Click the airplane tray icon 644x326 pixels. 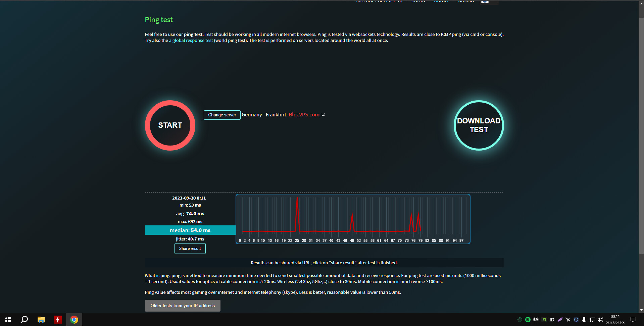tap(568, 320)
